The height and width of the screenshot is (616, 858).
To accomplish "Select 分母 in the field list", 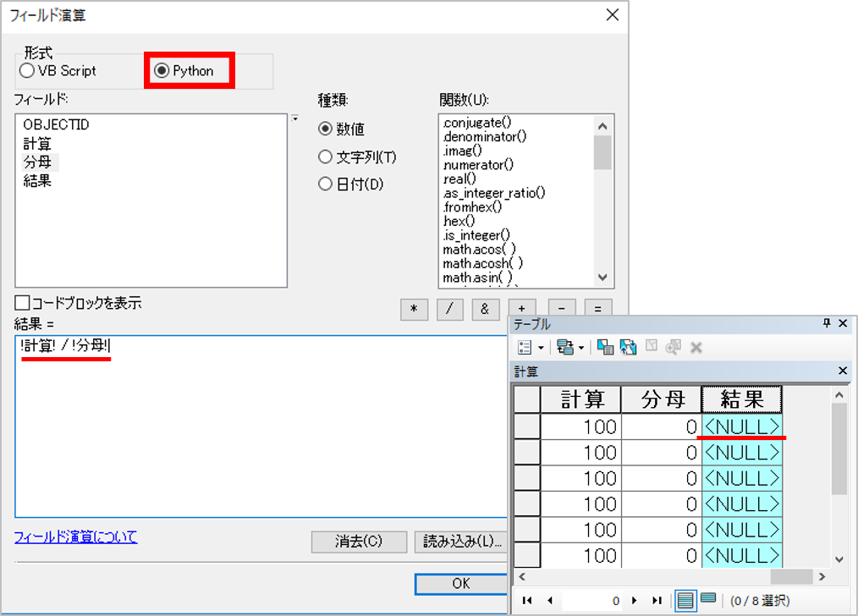I will pyautogui.click(x=37, y=162).
